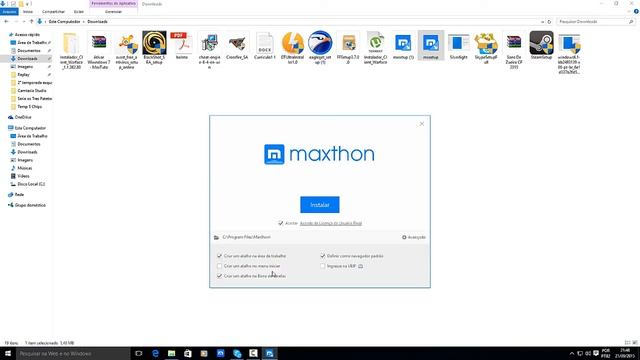Click Instalar button in Maxthon installer
This screenshot has width=640, height=360.
(320, 205)
